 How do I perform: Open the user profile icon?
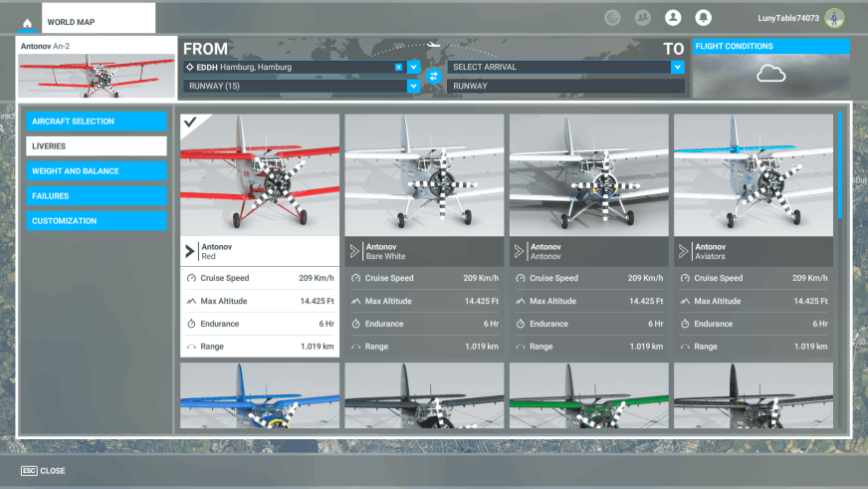(673, 18)
